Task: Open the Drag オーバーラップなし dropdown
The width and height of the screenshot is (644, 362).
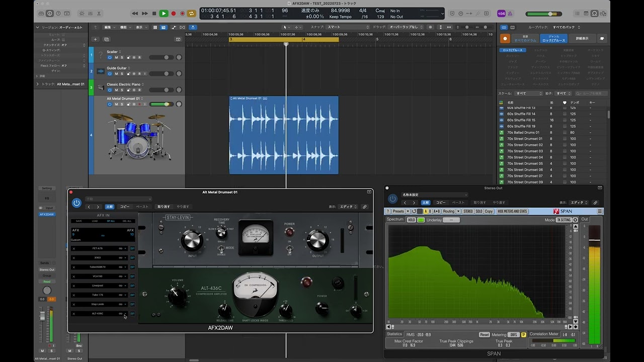Action: (x=405, y=27)
